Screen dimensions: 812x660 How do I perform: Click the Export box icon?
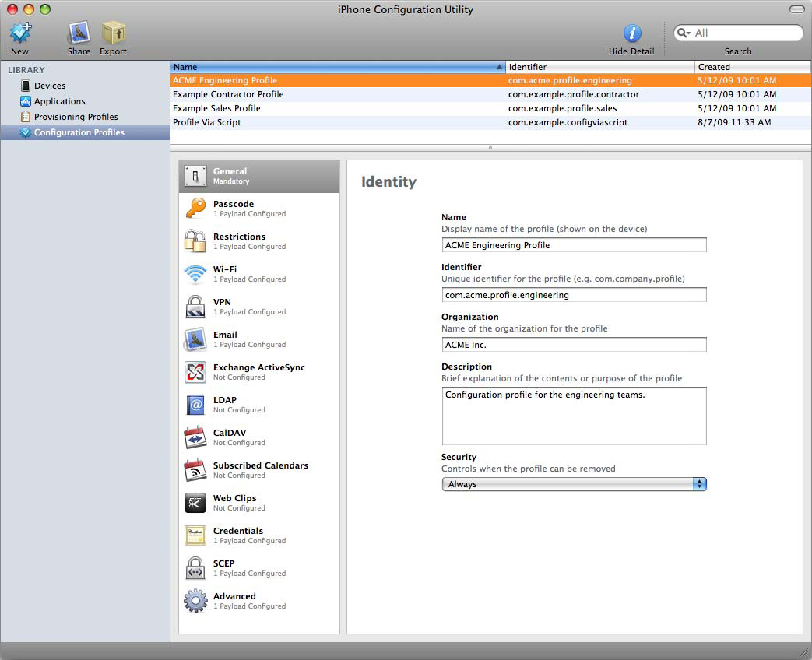[113, 33]
